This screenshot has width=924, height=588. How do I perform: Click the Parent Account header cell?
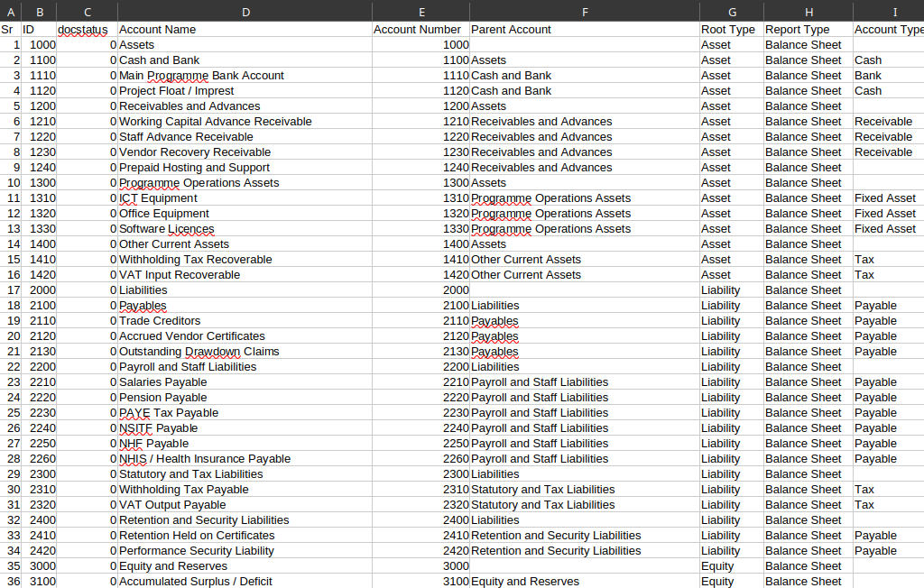585,30
